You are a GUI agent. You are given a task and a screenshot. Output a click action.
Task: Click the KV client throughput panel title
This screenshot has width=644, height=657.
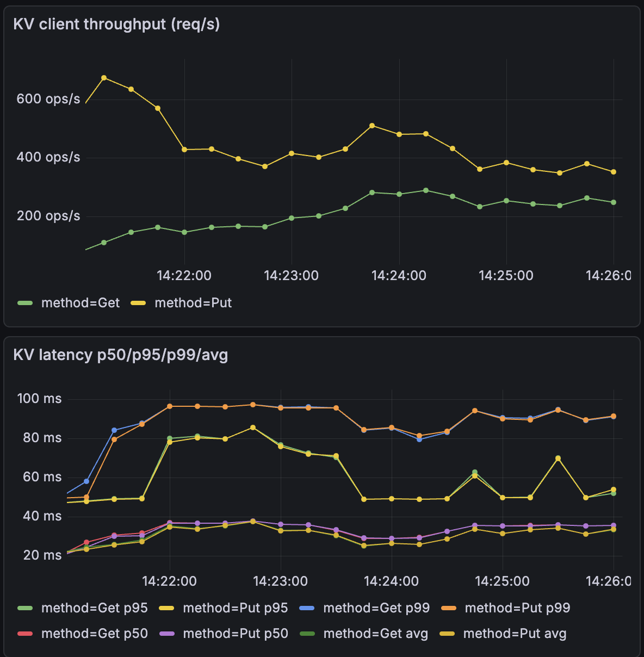click(116, 24)
